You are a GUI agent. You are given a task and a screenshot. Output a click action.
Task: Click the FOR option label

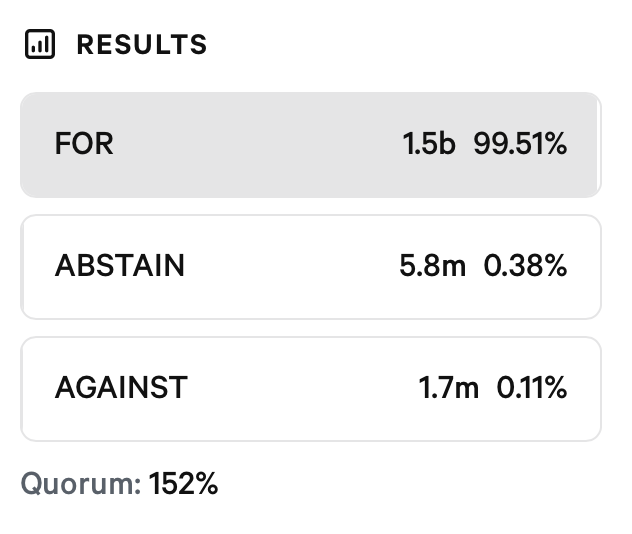coord(84,143)
